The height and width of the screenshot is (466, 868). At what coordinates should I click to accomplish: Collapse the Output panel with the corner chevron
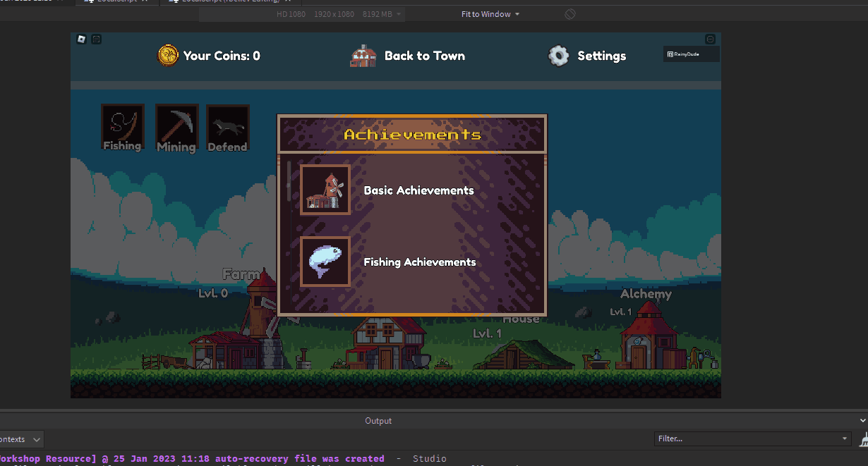[864, 420]
